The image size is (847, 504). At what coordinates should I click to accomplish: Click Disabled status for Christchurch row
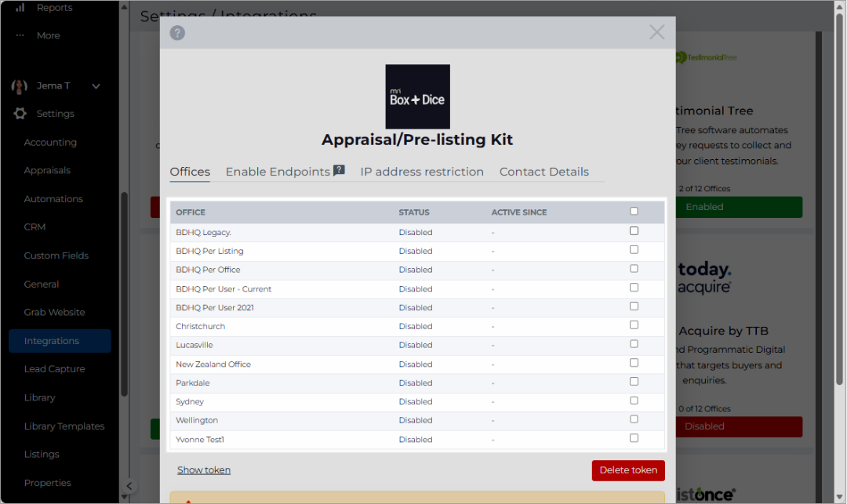point(416,327)
